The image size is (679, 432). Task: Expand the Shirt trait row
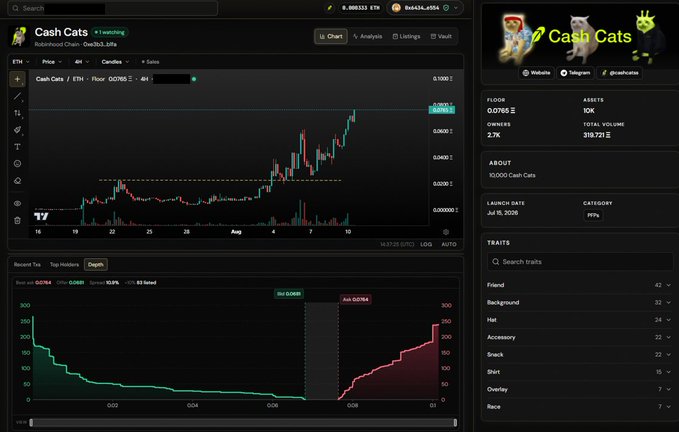point(580,372)
